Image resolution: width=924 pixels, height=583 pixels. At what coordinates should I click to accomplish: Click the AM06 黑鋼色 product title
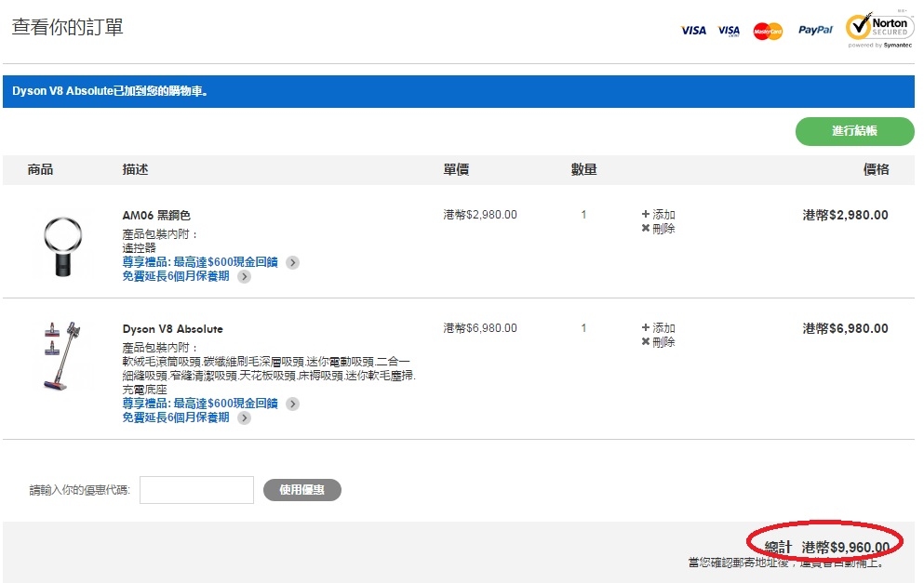pyautogui.click(x=156, y=216)
